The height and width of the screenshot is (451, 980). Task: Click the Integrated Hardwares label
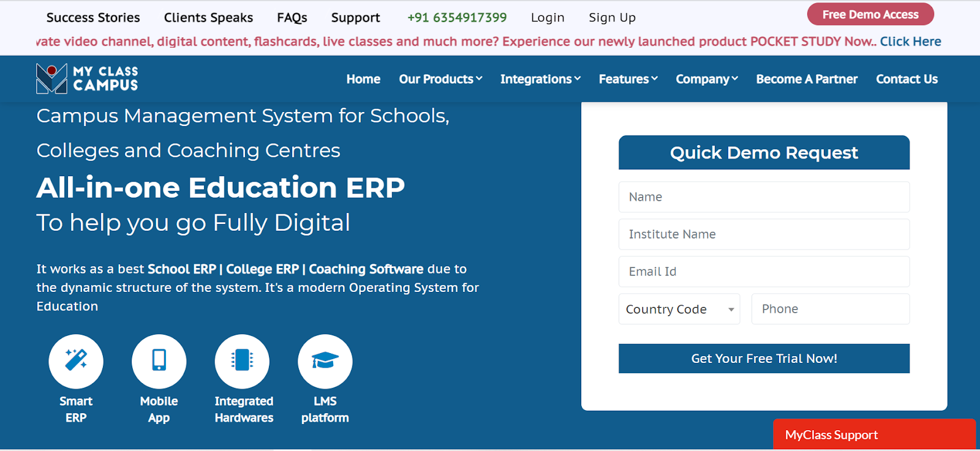tap(244, 409)
